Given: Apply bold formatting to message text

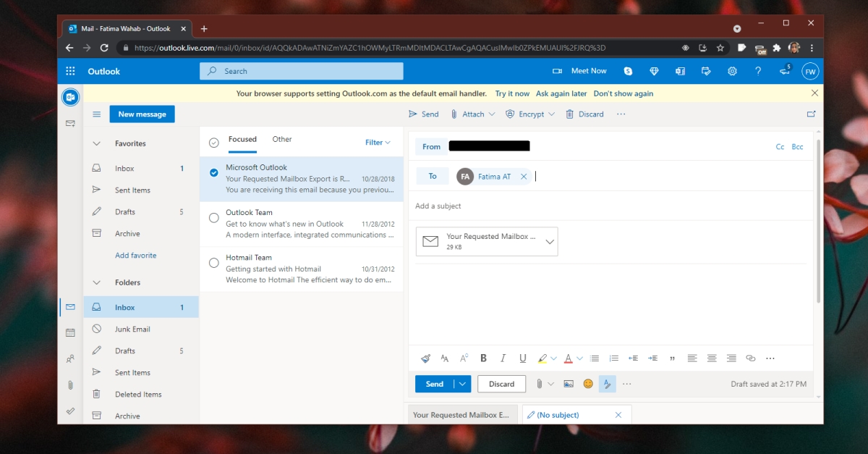Looking at the screenshot, I should click(x=483, y=358).
